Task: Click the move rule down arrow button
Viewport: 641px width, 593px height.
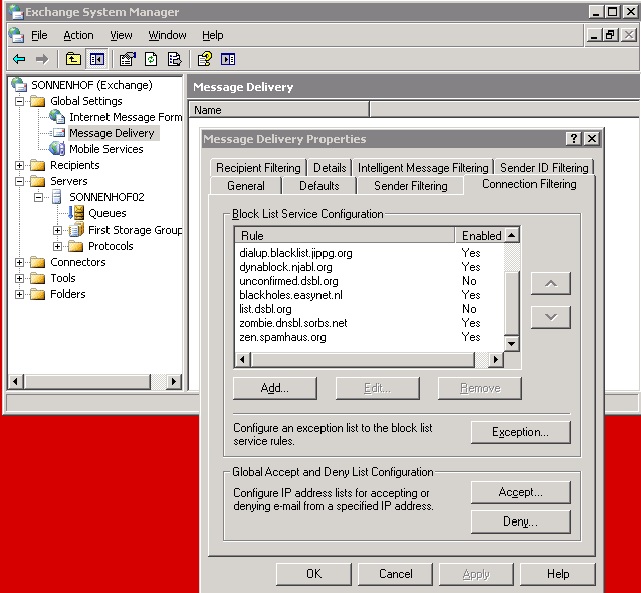Action: pyautogui.click(x=551, y=317)
